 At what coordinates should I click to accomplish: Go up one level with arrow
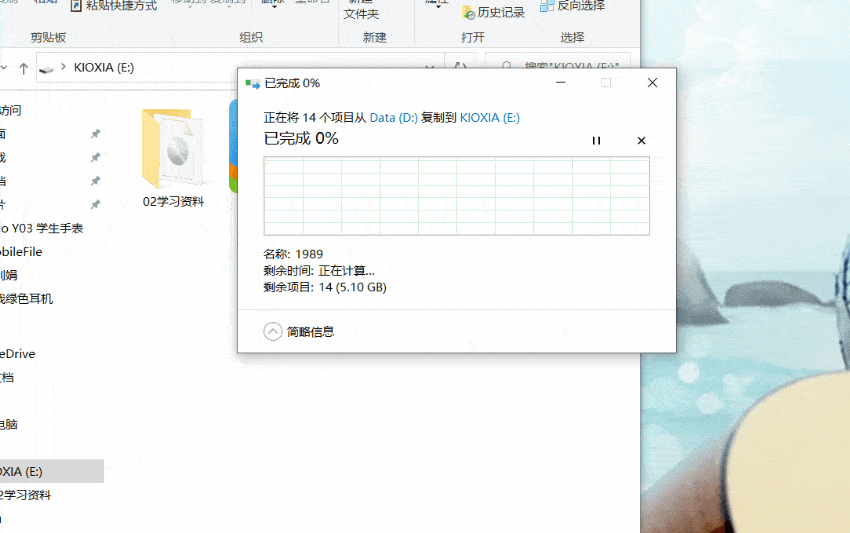pos(23,68)
